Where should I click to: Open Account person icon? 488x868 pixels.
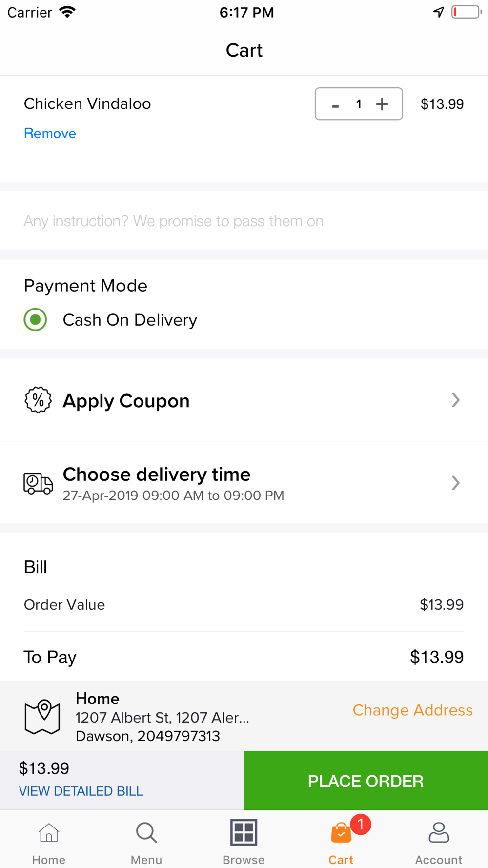click(x=439, y=832)
